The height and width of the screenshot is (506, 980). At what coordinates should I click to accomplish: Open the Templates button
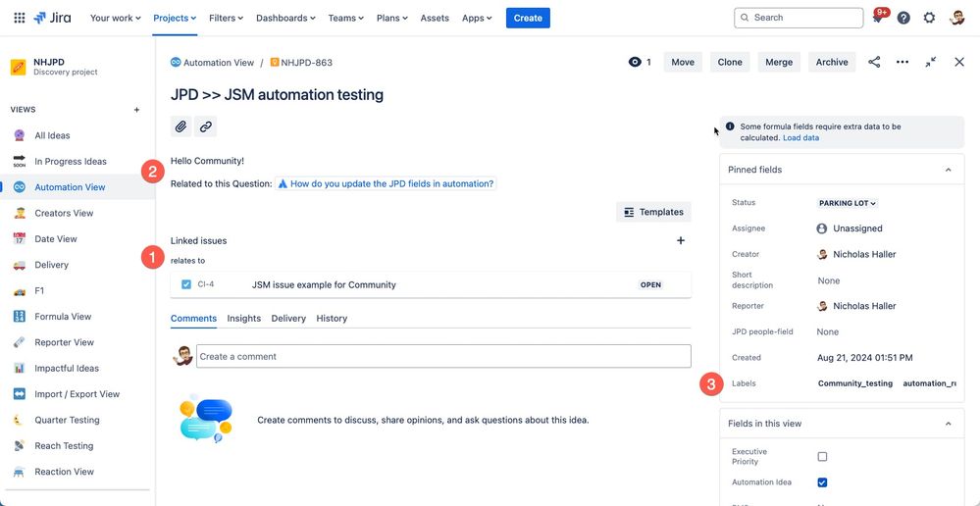click(653, 212)
